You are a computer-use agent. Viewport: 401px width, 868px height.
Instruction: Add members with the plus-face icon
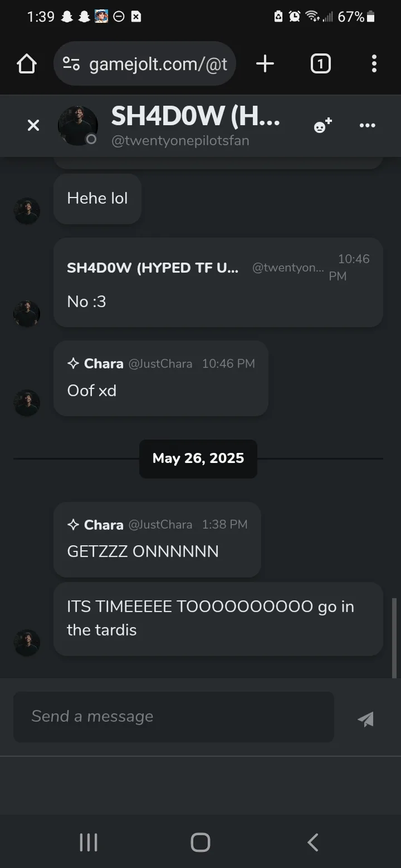pyautogui.click(x=322, y=126)
